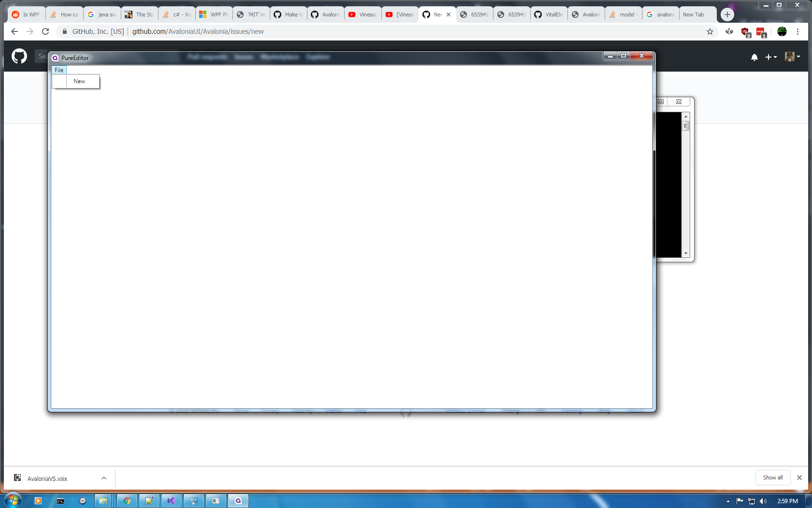
Task: View site security via the padlock icon
Action: point(64,31)
